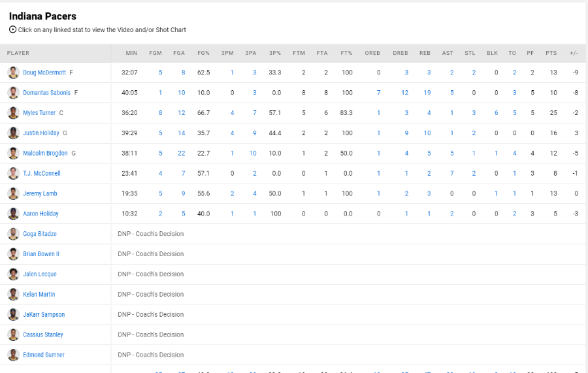The width and height of the screenshot is (588, 373).
Task: Click the play video icon beside the instruction text
Action: pyautogui.click(x=13, y=29)
